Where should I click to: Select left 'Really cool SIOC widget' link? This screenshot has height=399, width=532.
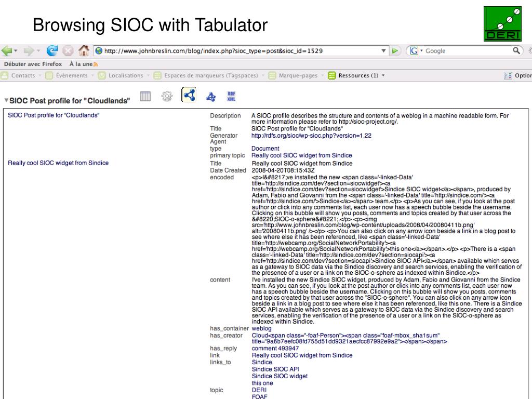[58, 163]
